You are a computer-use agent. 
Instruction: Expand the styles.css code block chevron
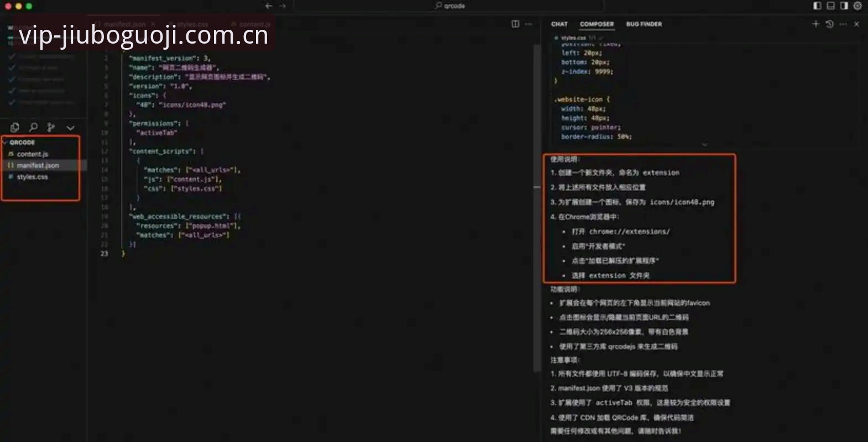point(704,145)
